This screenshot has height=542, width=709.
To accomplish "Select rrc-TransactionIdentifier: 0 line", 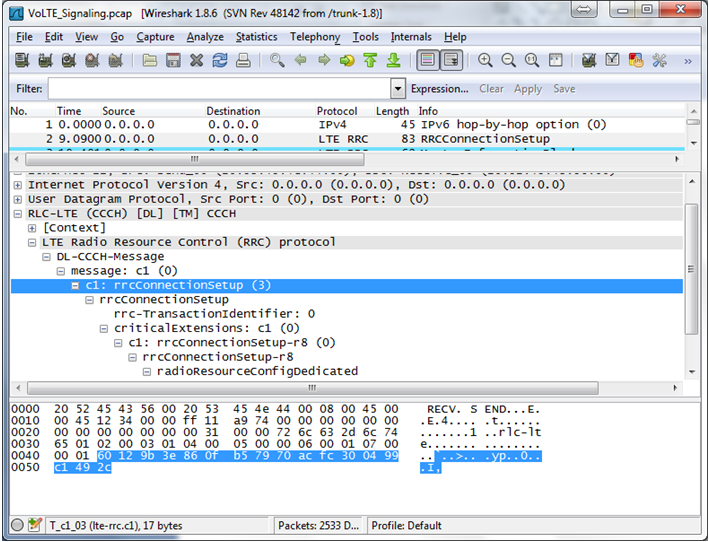I will (x=214, y=314).
